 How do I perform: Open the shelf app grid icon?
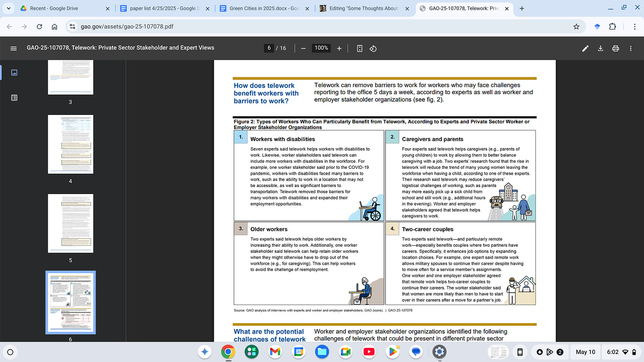252,352
